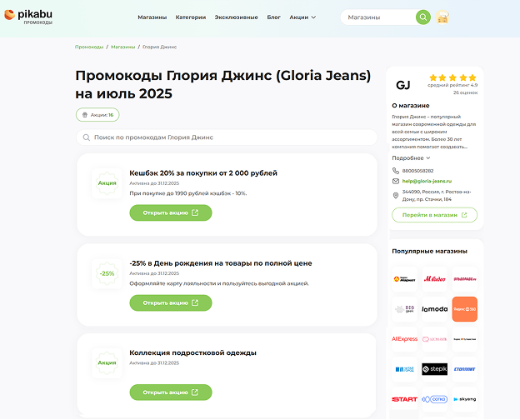Click the О магазине heading
Screen dimensions: 520x420
point(411,106)
